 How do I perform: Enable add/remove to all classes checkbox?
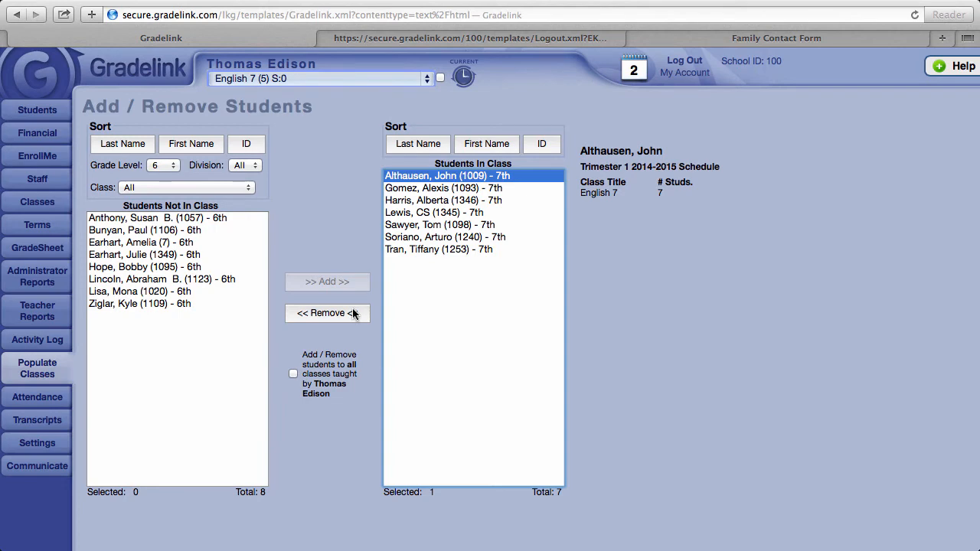point(293,373)
